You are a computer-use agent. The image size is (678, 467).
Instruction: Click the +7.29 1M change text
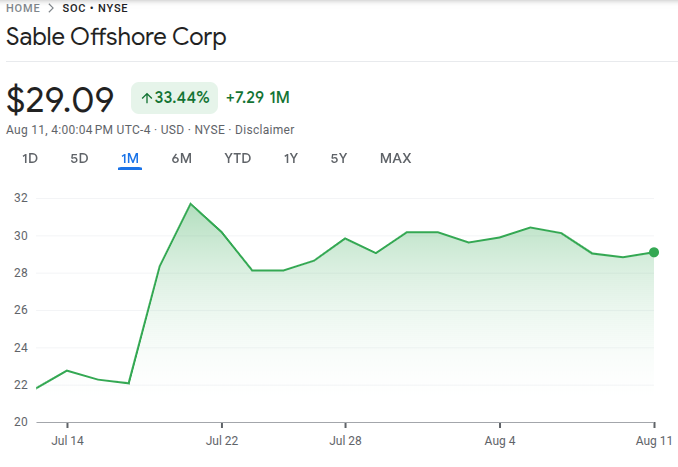(258, 98)
